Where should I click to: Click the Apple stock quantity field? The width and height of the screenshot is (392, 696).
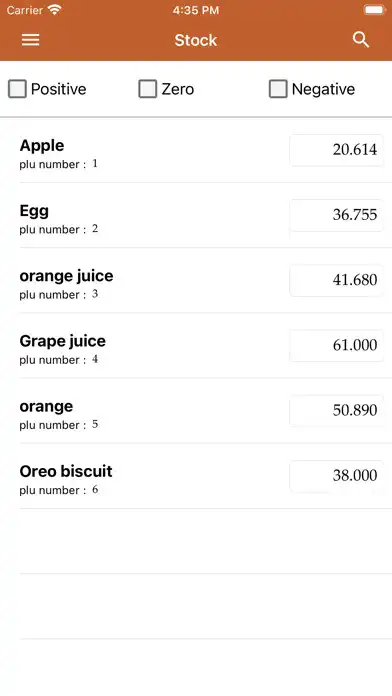point(337,150)
